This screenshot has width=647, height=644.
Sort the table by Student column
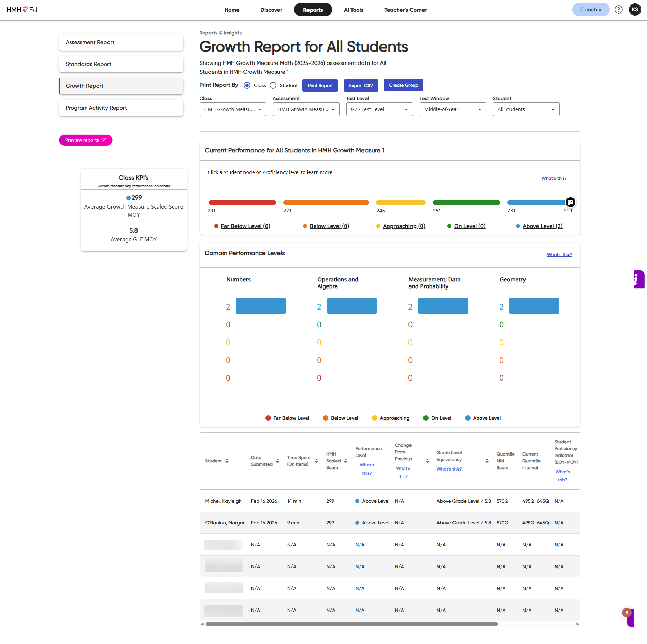coord(227,461)
